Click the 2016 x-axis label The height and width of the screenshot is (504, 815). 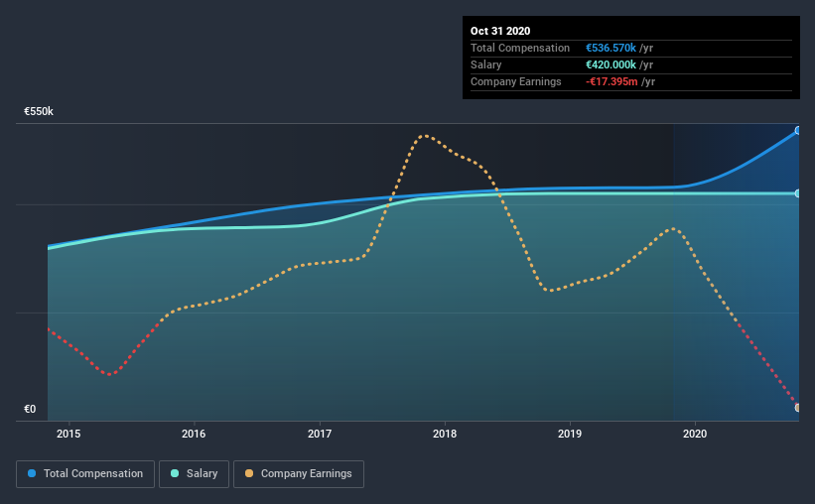tap(194, 434)
